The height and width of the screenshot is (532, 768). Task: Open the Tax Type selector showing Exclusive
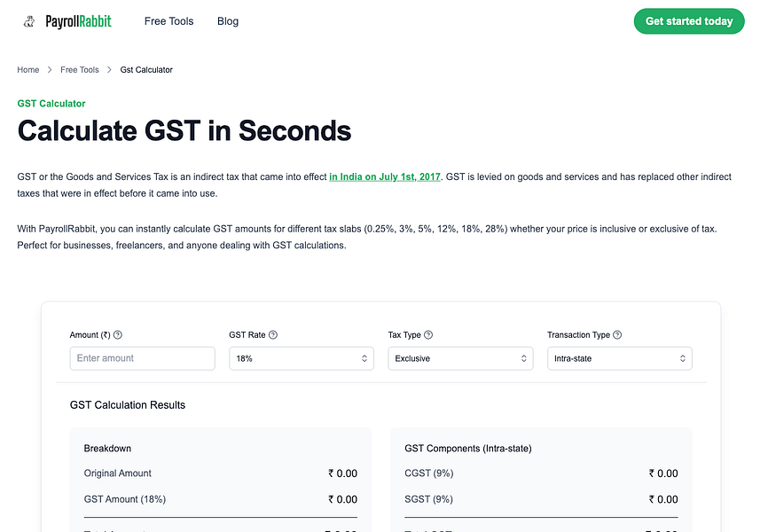[461, 358]
